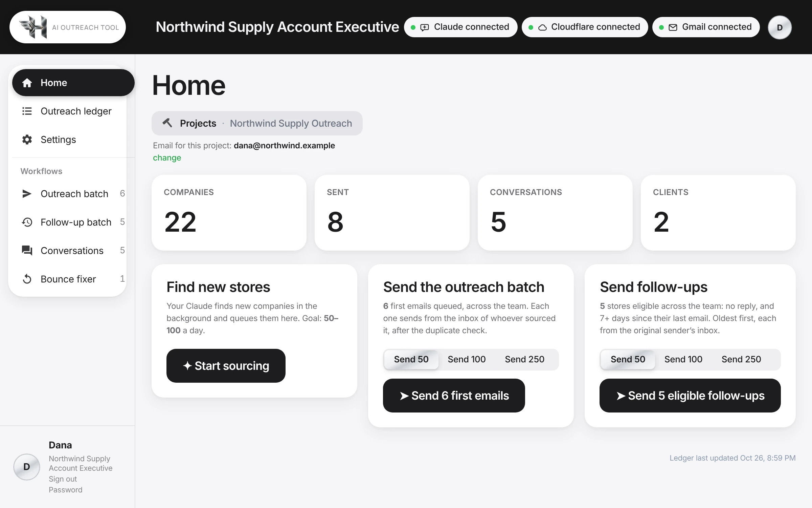
Task: Open the D avatar menu in header
Action: [780, 27]
